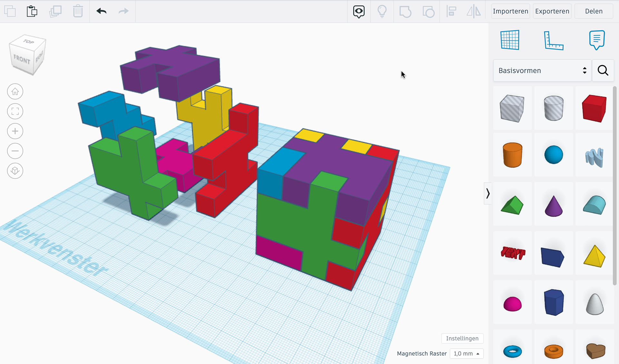Toggle the orthographic perspective view icon

click(15, 170)
